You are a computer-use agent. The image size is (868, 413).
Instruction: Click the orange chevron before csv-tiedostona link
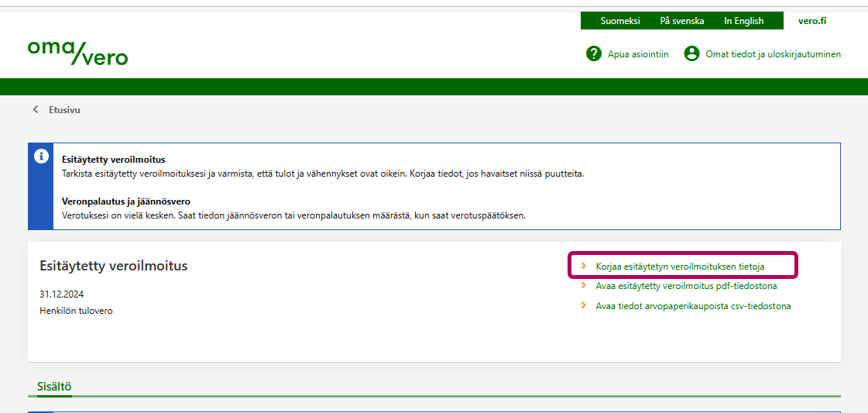584,306
